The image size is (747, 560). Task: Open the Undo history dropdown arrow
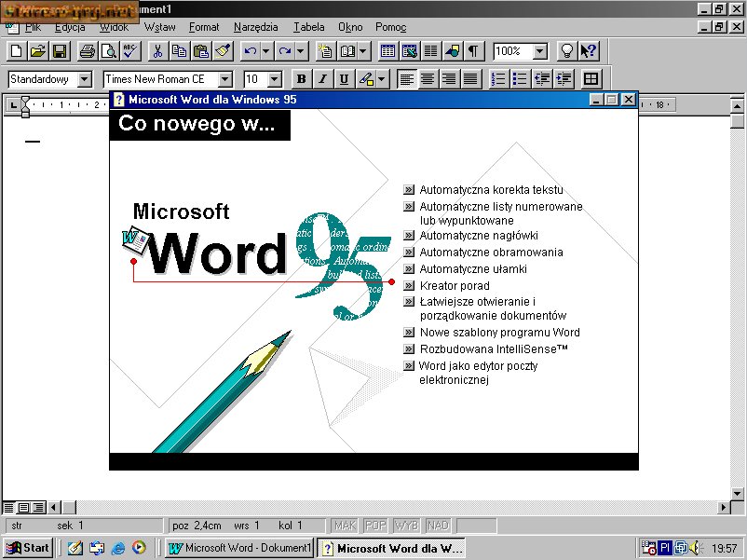(266, 51)
